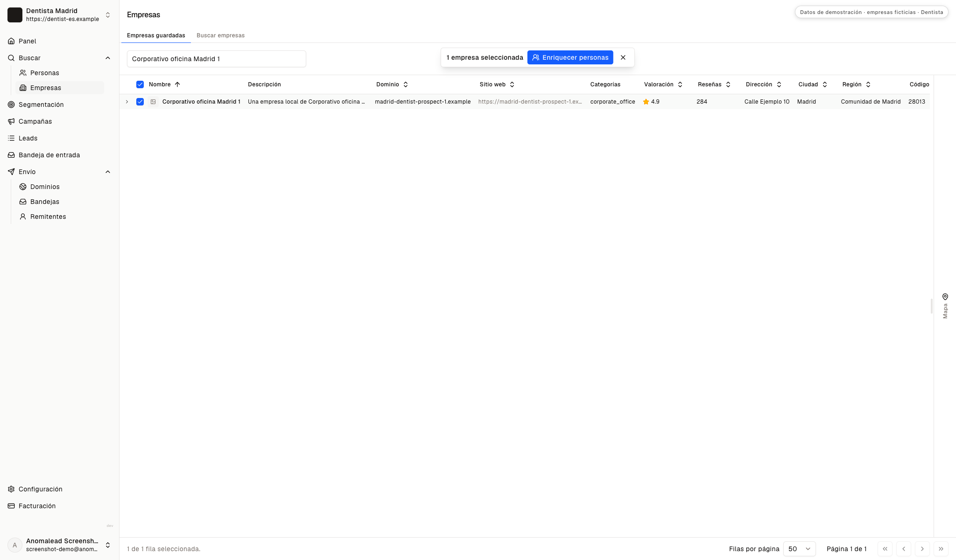Open the Filas por página dropdown
Screen dimensions: 956x560
click(x=800, y=549)
